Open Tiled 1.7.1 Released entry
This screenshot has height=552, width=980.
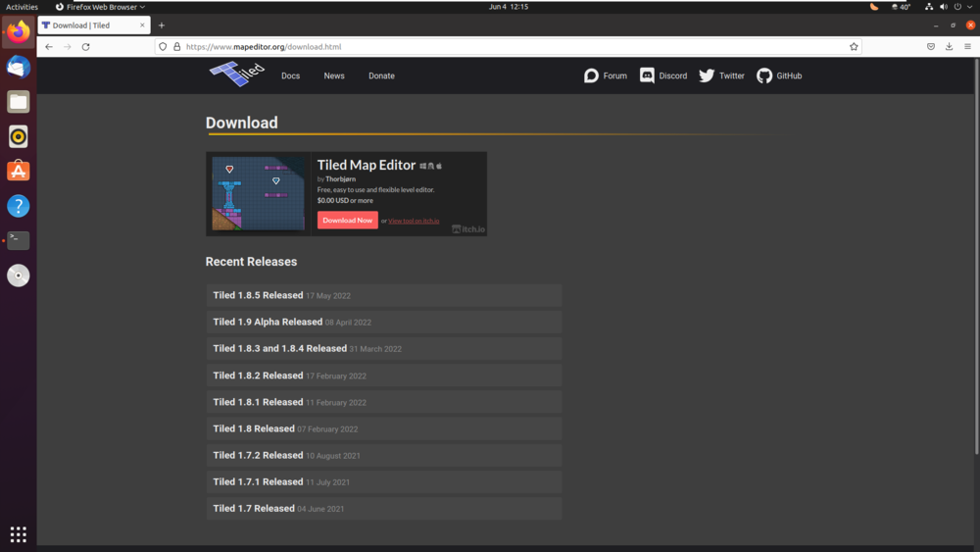(x=384, y=482)
